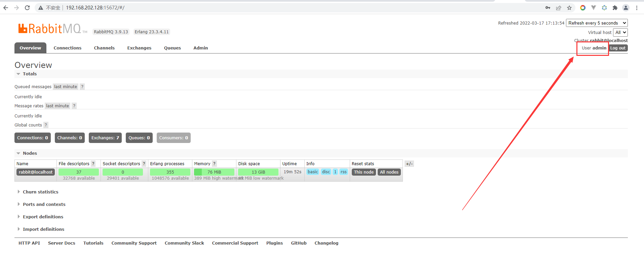Screen dimensions: 644x254
Task: Click the Consumers: 0 button
Action: click(x=174, y=138)
